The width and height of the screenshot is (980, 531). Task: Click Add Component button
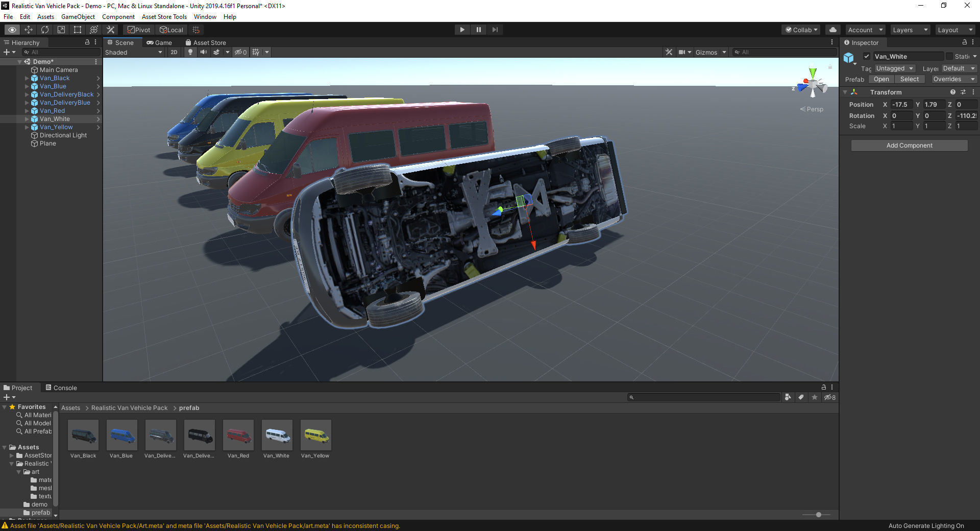click(x=909, y=146)
